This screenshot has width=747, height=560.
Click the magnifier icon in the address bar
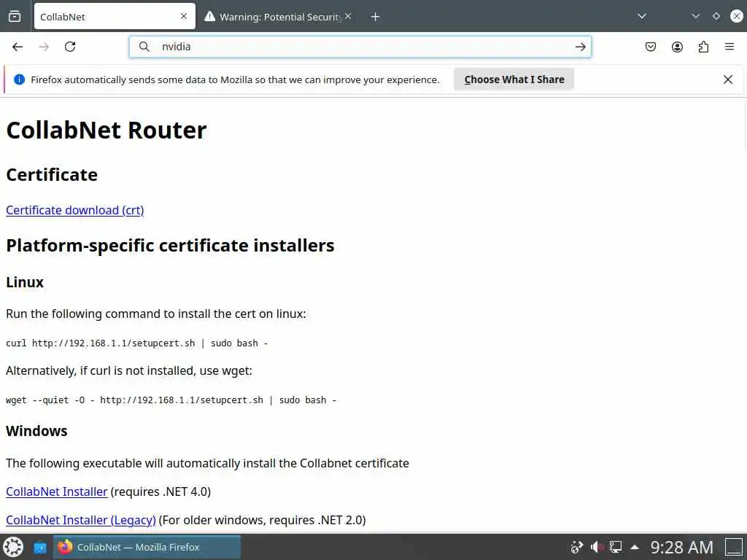pyautogui.click(x=144, y=47)
